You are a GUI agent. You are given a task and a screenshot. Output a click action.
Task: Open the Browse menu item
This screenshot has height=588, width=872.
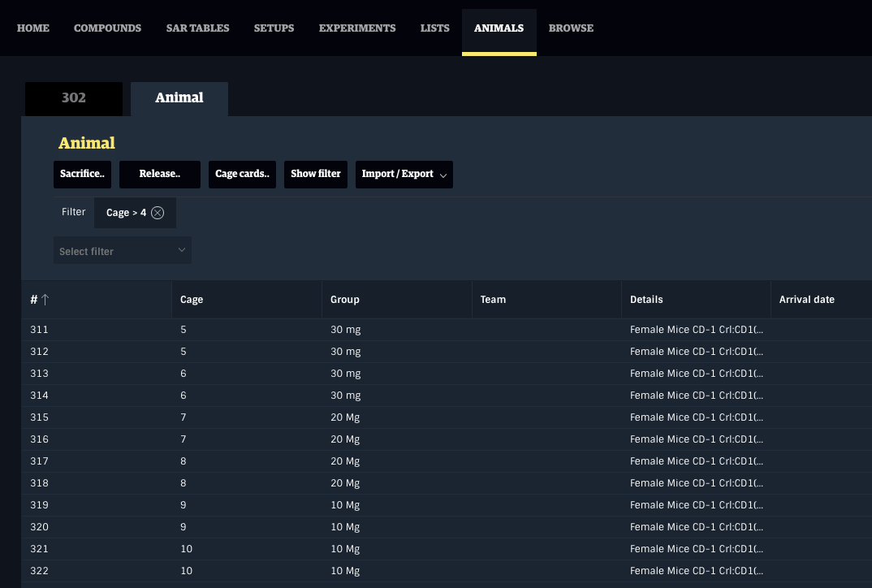[x=571, y=28]
